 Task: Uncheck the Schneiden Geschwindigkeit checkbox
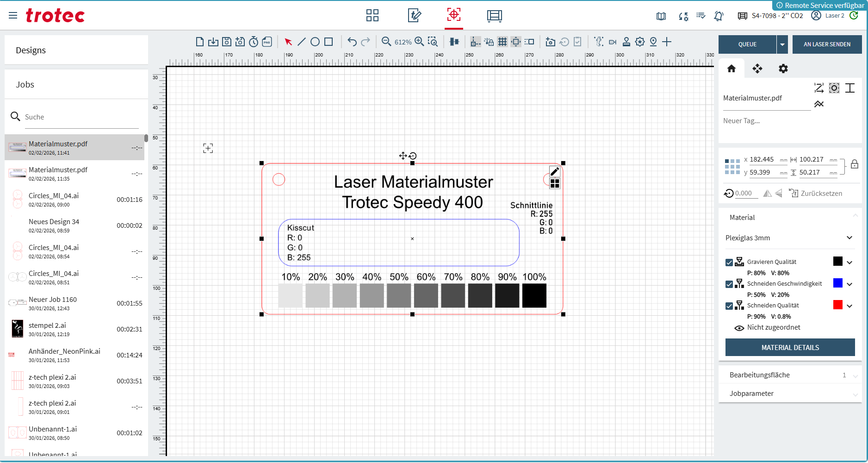[729, 284]
